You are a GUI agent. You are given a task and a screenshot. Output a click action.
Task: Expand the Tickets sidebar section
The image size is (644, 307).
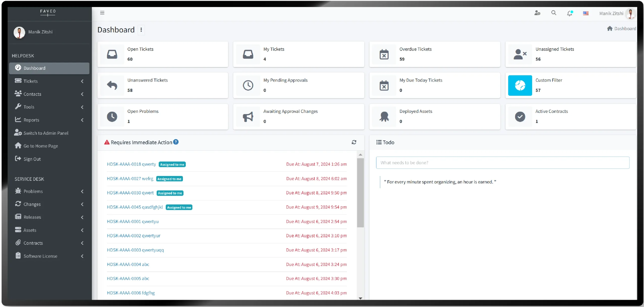pyautogui.click(x=82, y=81)
